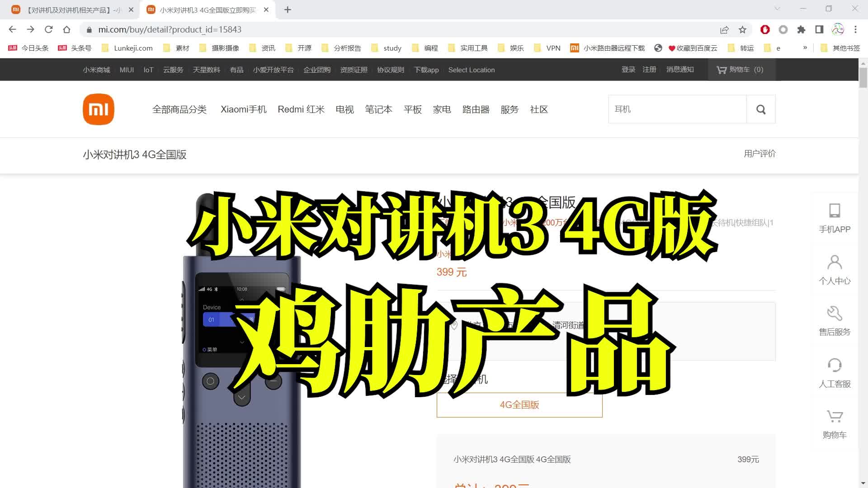Open the top 购物车 (0) button
The width and height of the screenshot is (868, 488).
pos(741,70)
